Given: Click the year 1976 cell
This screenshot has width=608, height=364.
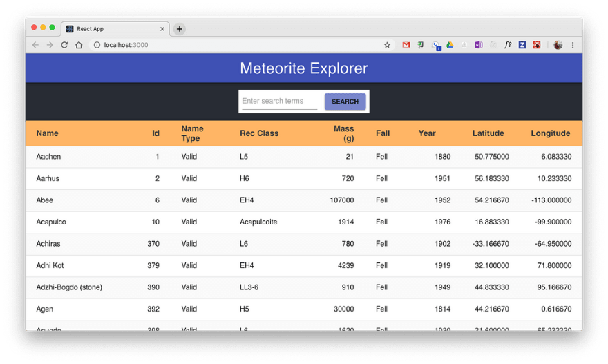Looking at the screenshot, I should [442, 222].
